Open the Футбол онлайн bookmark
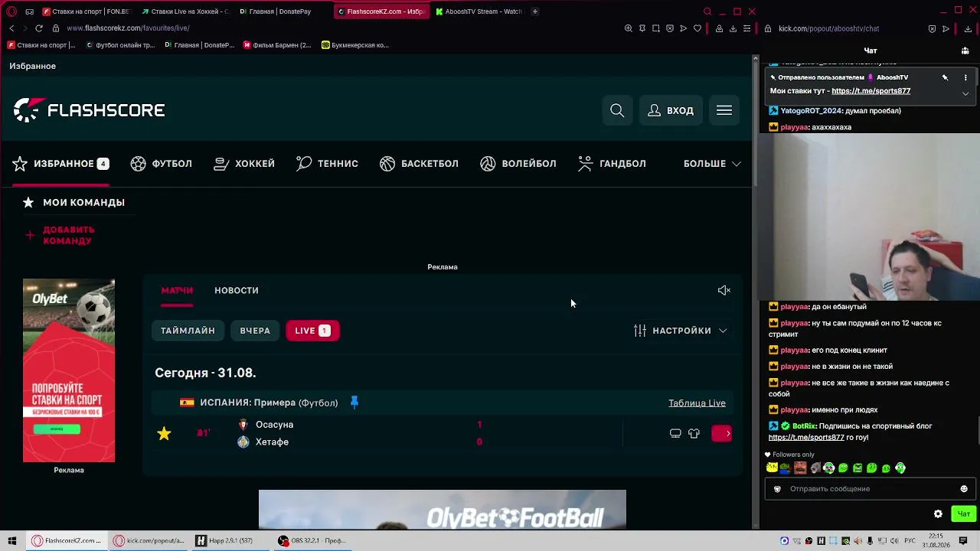Screen dimensions: 980x551 120,45
